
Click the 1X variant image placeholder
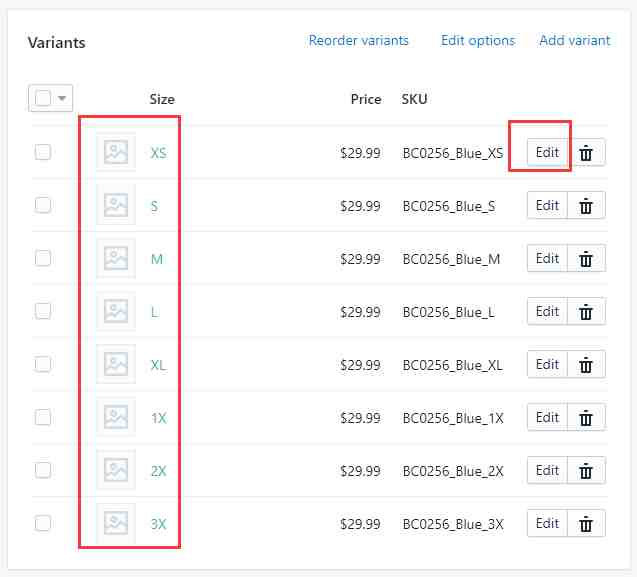tap(116, 417)
